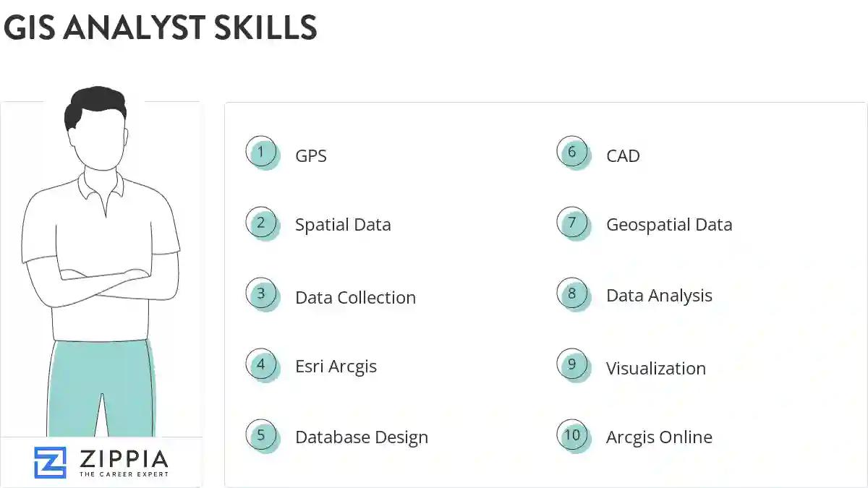Click the GPS skill label

[x=311, y=156]
